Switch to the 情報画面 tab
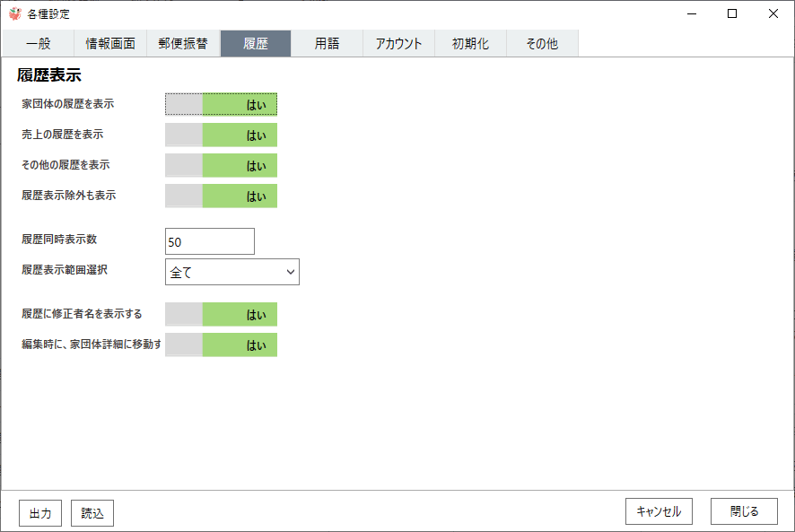Image resolution: width=795 pixels, height=532 pixels. 110,44
